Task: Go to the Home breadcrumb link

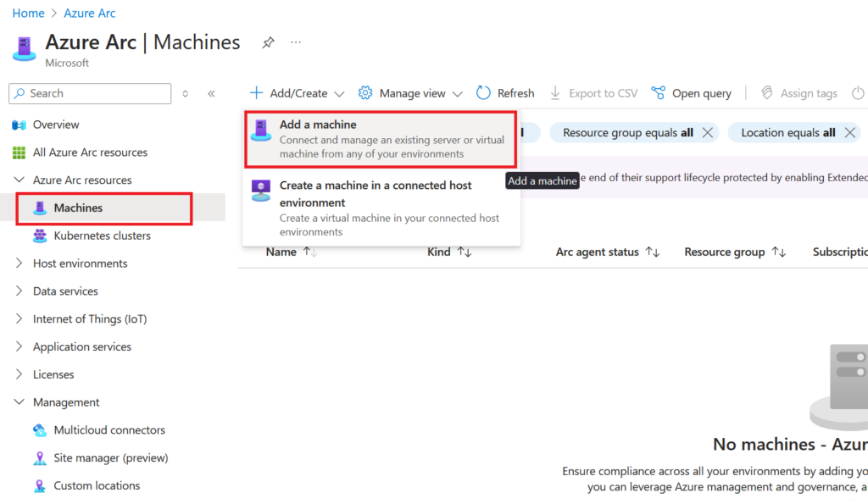Action: 28,14
